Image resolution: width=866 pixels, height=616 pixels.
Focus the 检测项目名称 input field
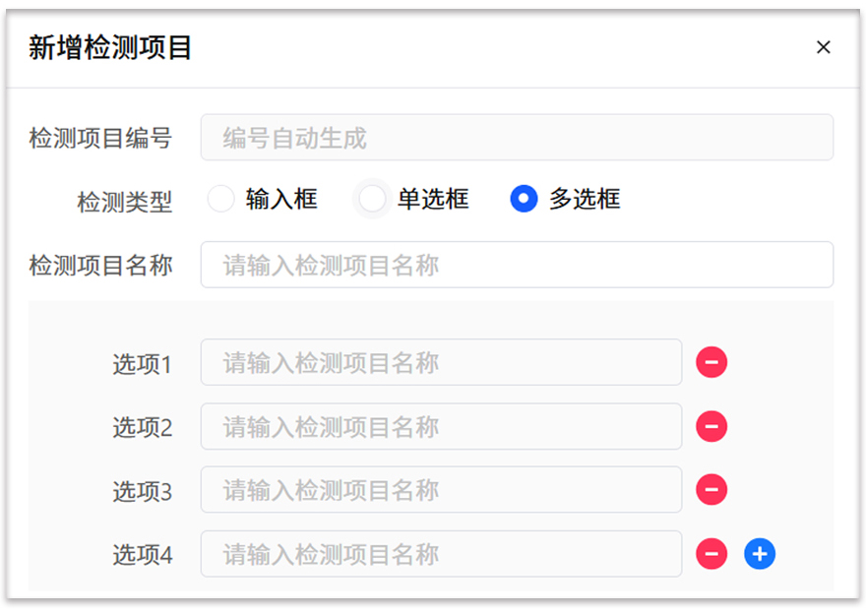point(517,265)
